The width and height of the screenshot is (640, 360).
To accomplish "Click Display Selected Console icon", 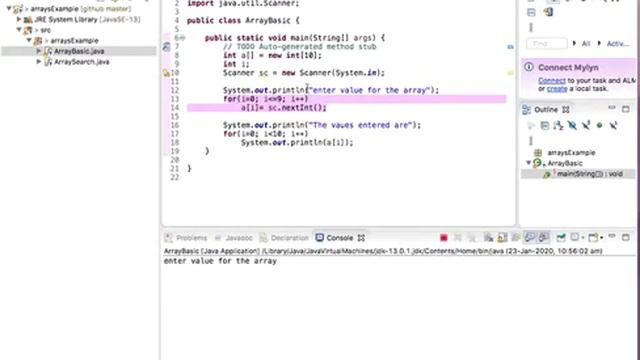I will coord(575,238).
